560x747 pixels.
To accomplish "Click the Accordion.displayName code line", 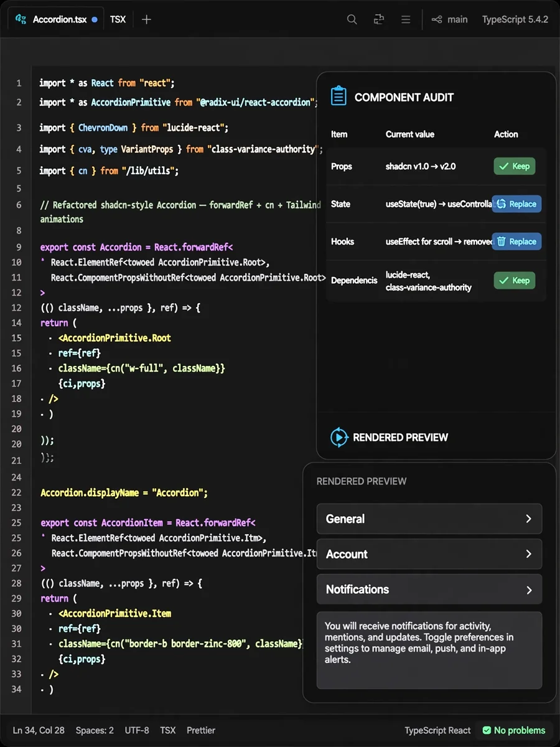I will pyautogui.click(x=124, y=492).
